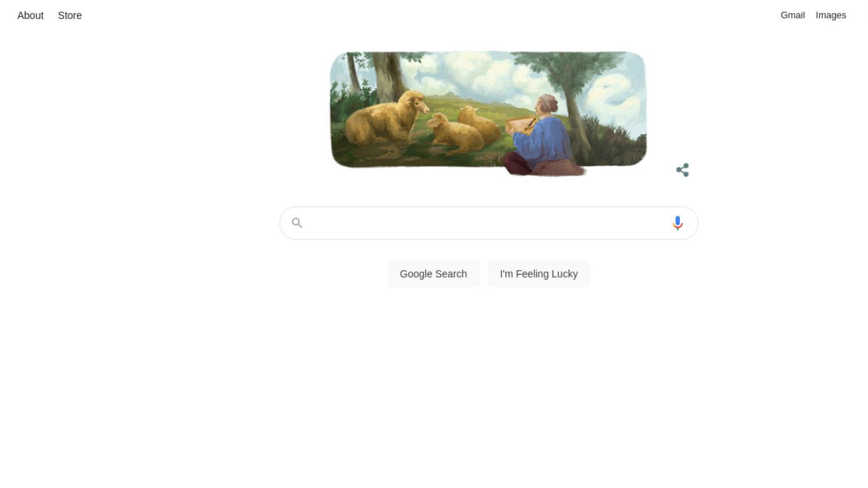
Task: Click the Google Search button
Action: [433, 274]
